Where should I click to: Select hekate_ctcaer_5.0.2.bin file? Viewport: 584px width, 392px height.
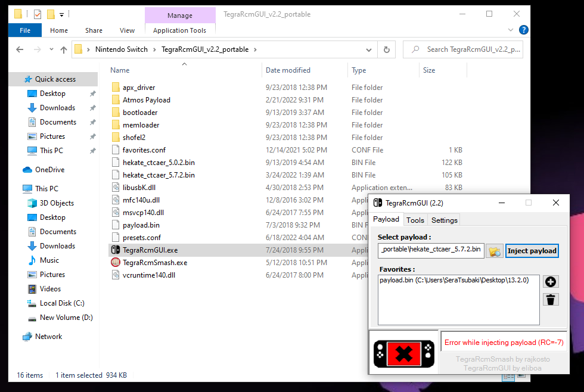click(x=159, y=163)
